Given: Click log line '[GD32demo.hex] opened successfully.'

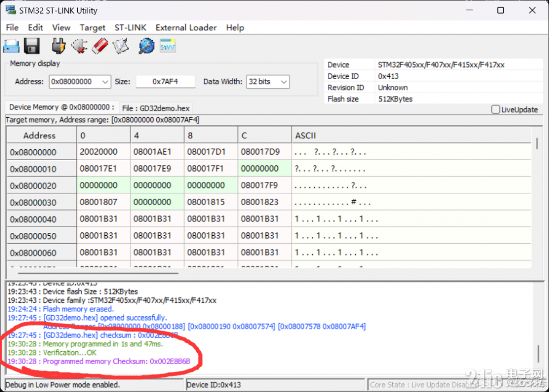Looking at the screenshot, I should point(88,318).
